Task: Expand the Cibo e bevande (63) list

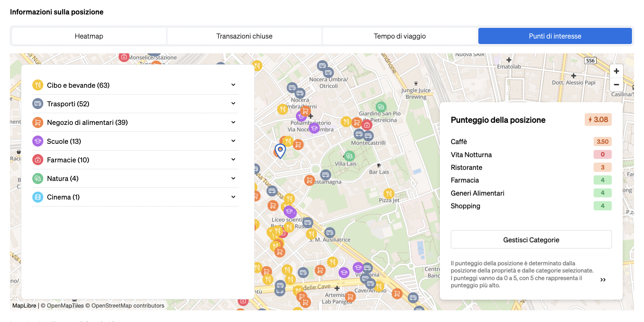Action: 233,85
